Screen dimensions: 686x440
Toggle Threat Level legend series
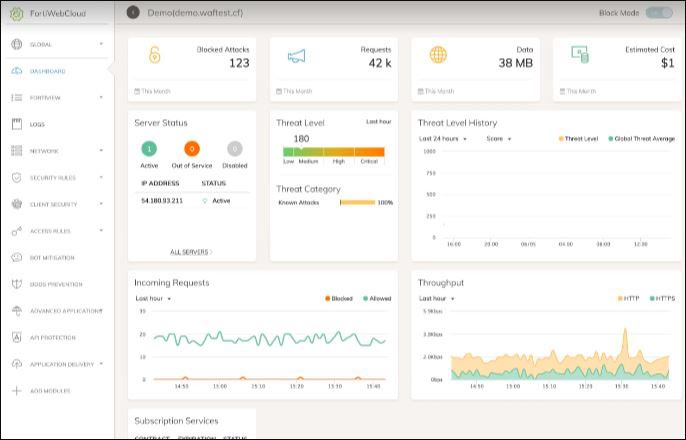[578, 139]
